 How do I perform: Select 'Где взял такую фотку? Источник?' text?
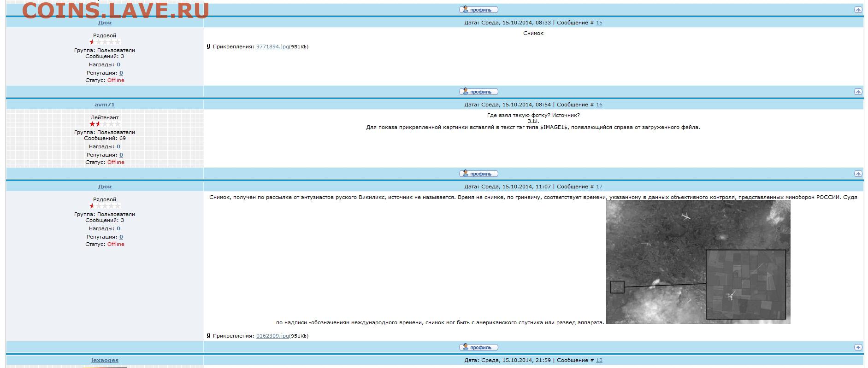pos(533,115)
